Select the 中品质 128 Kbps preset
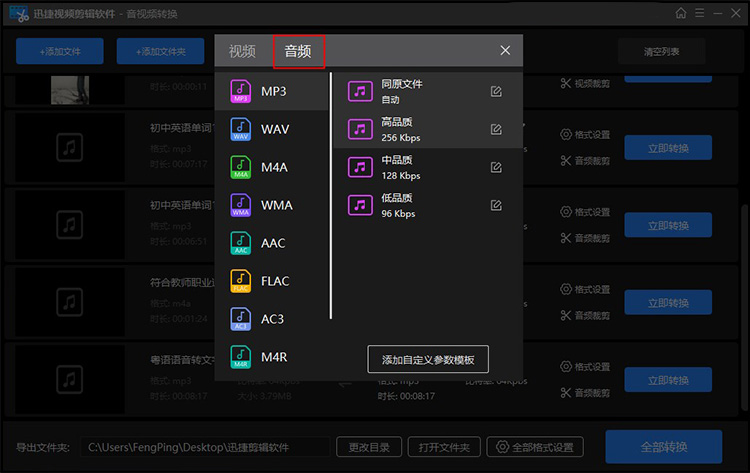Viewport: 750px width, 473px height. tap(428, 167)
